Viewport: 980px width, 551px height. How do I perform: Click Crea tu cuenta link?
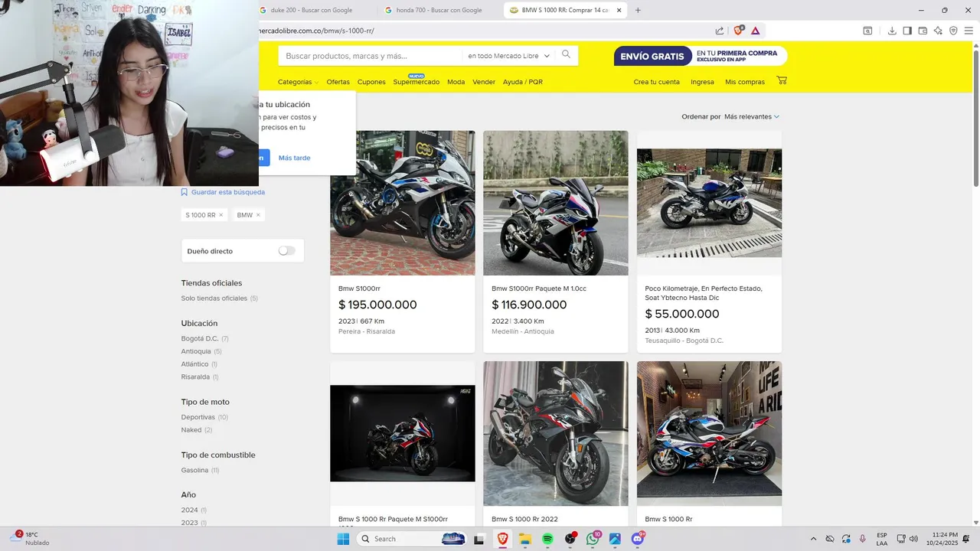pos(656,82)
